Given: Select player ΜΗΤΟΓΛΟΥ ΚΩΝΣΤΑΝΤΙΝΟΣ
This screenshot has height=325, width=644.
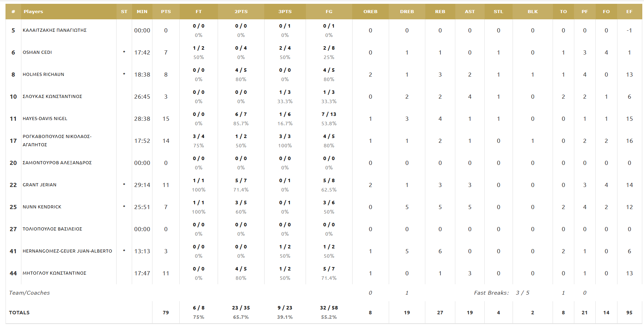Looking at the screenshot, I should [x=55, y=273].
